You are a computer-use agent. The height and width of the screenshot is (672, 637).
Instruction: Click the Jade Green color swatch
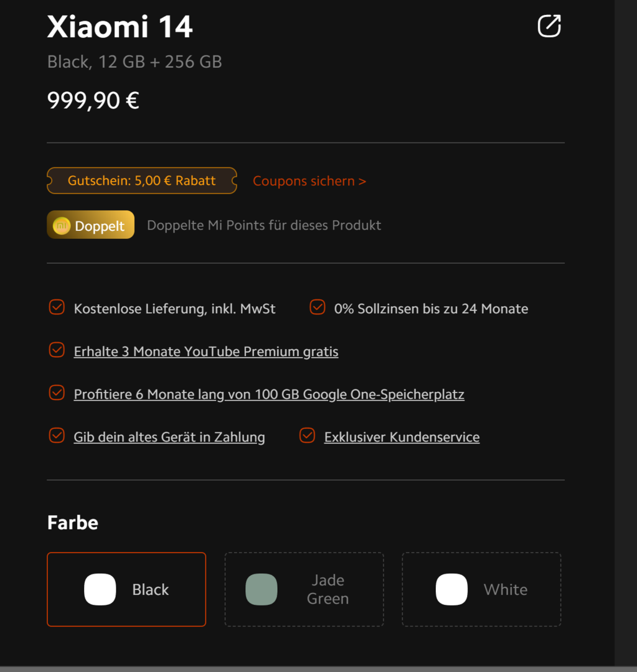[262, 589]
